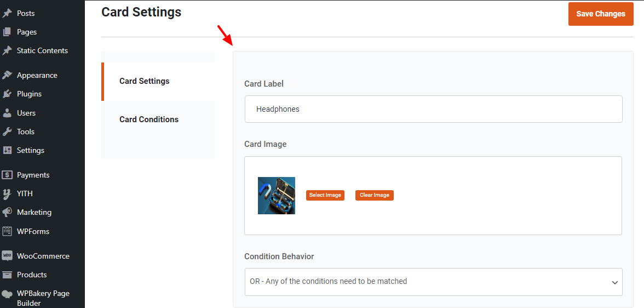Click the Marketing megaphone icon
Image resolution: width=644 pixels, height=308 pixels.
pyautogui.click(x=7, y=212)
